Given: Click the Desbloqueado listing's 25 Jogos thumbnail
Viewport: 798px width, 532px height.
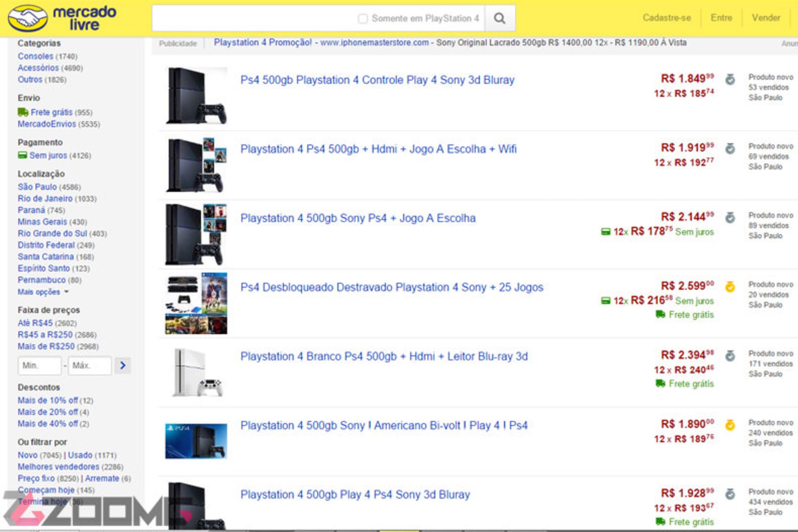Looking at the screenshot, I should [196, 304].
